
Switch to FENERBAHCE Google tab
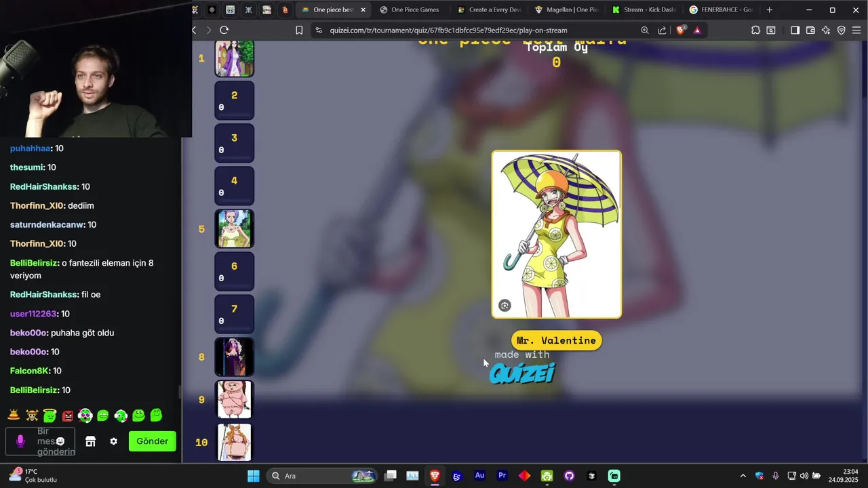click(x=722, y=10)
